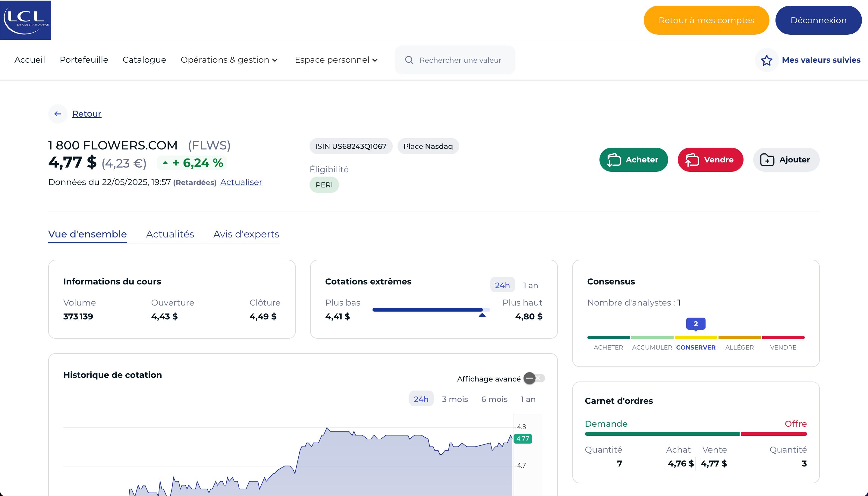Click the Demande/Offre order book bar
This screenshot has width=868, height=496.
click(696, 434)
